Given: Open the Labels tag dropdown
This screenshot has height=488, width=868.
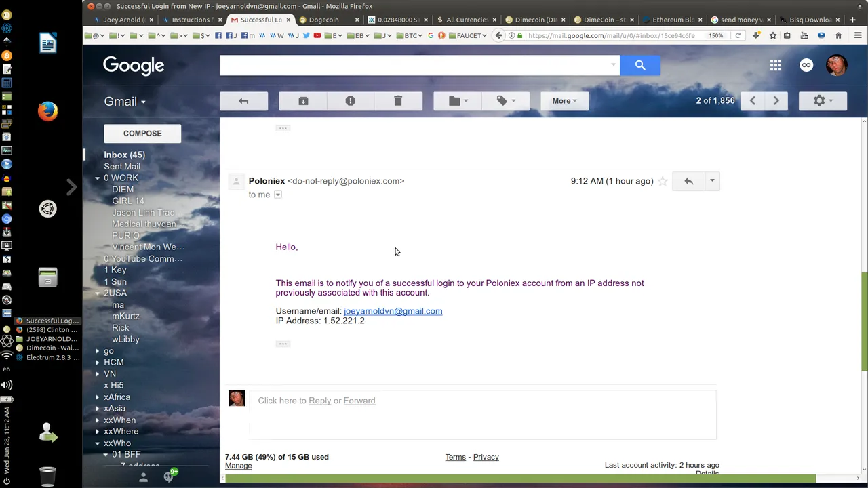Looking at the screenshot, I should [x=506, y=101].
